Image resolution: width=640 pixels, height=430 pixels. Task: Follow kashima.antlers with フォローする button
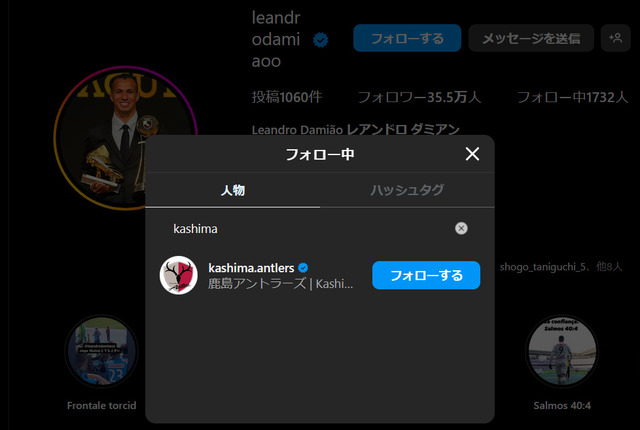point(426,275)
